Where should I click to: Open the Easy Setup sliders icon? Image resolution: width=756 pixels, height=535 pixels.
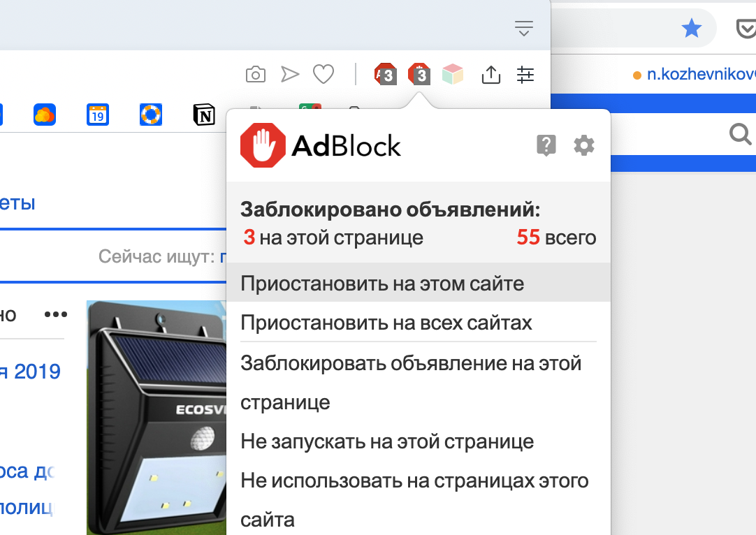coord(525,74)
